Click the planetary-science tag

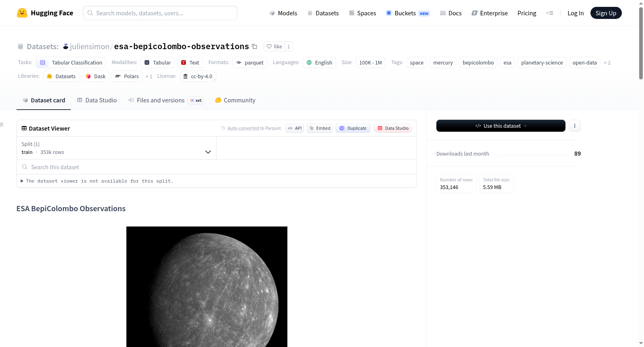pos(542,62)
